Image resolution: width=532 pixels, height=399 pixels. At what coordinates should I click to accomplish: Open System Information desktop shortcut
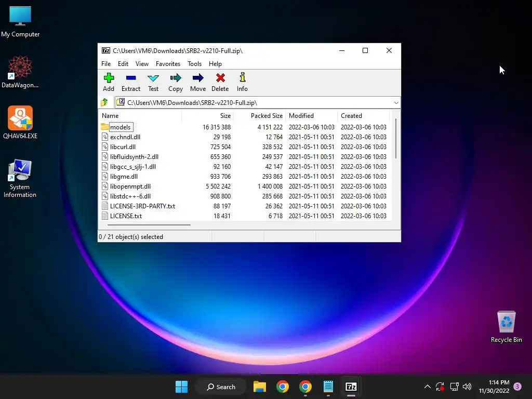click(x=20, y=179)
